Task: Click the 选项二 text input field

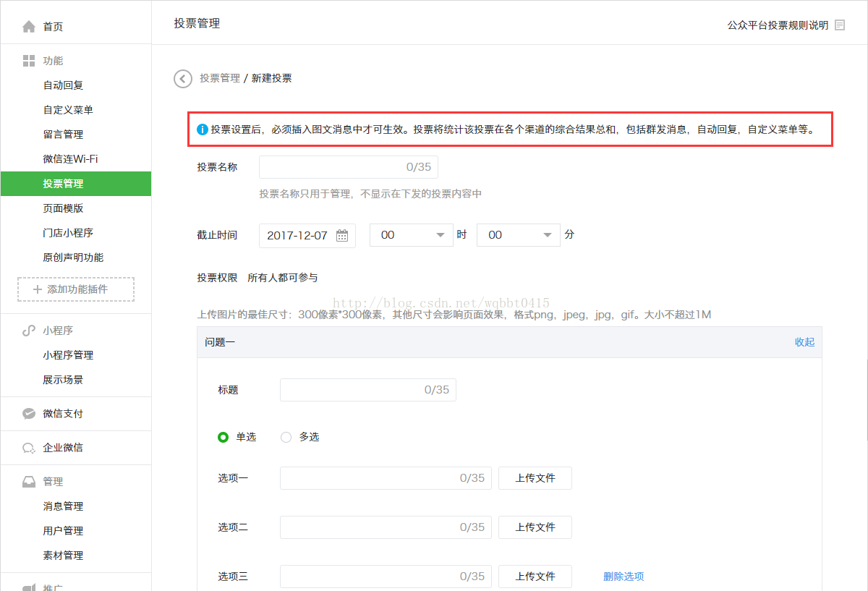Action: click(386, 527)
